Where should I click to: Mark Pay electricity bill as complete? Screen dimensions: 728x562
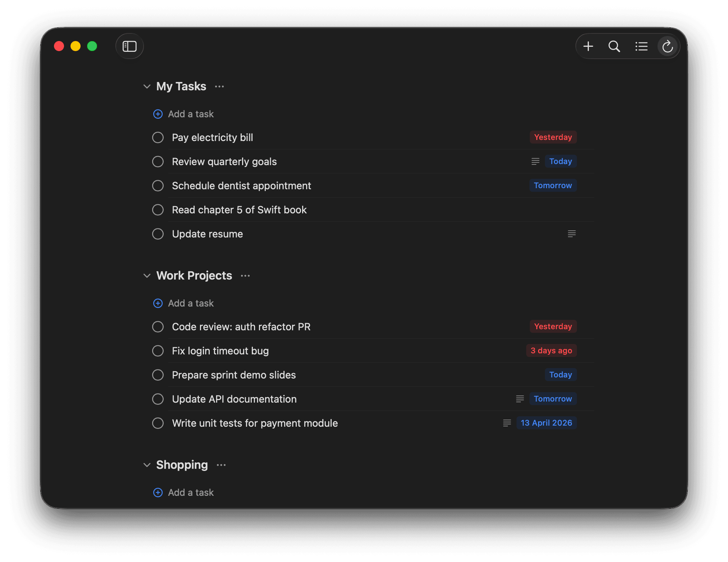tap(158, 137)
